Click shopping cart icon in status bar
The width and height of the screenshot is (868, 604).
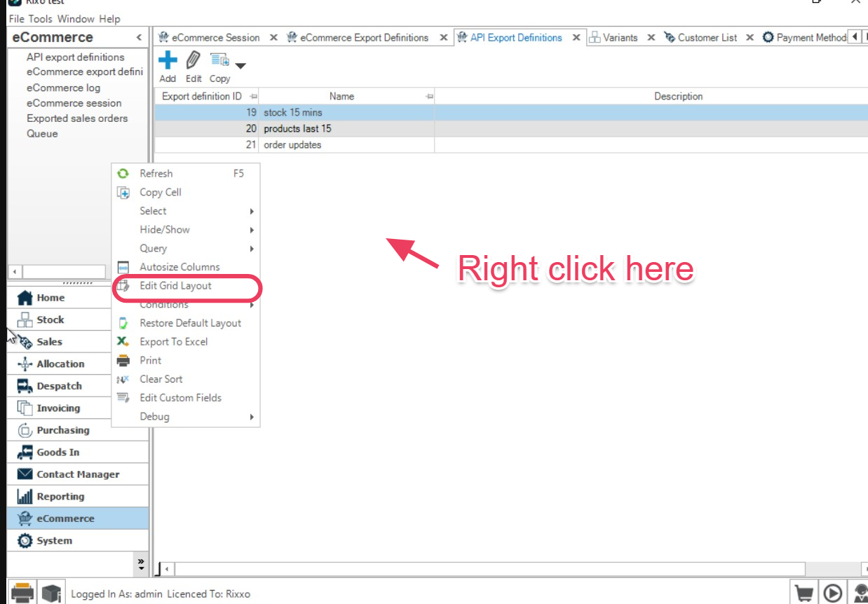804,593
